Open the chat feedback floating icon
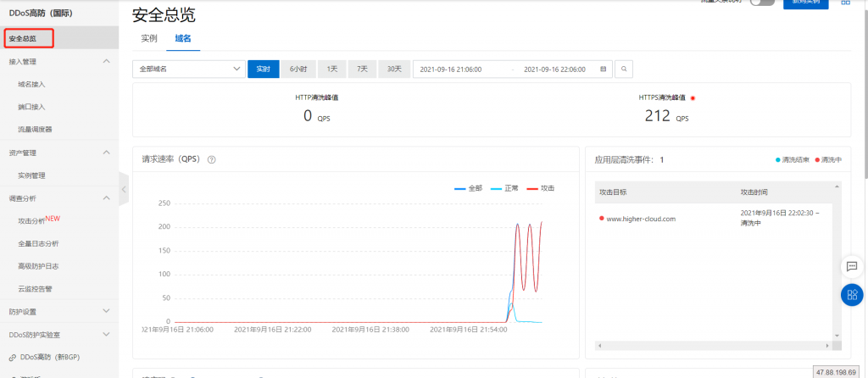 click(852, 266)
